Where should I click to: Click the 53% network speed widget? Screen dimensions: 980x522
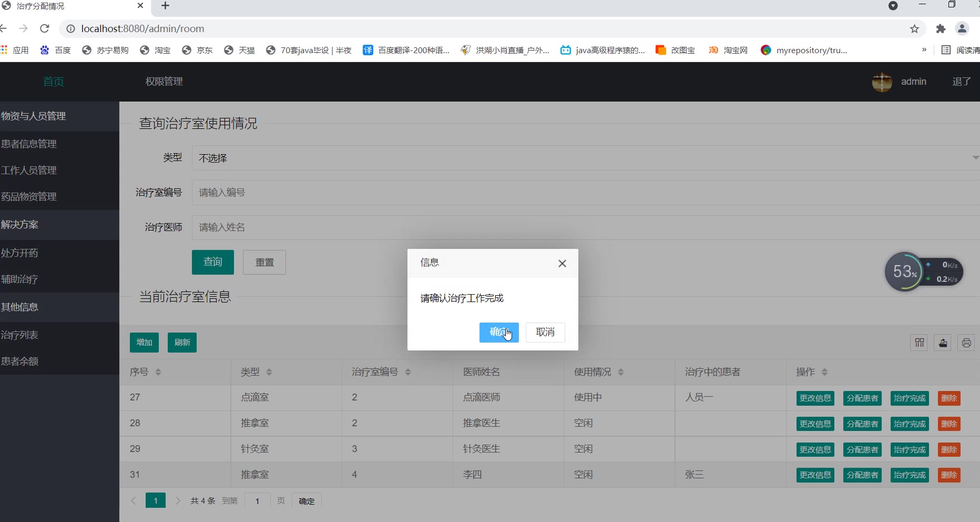[x=924, y=272]
